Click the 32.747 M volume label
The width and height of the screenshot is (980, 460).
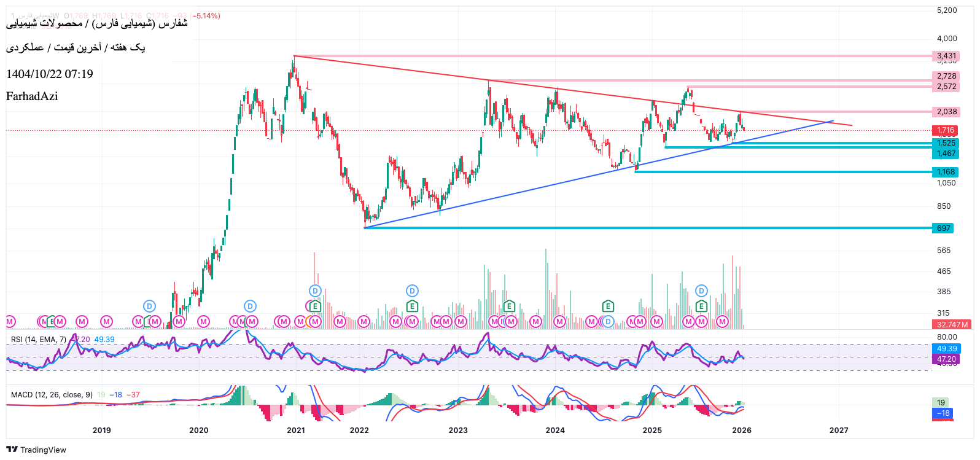[952, 324]
